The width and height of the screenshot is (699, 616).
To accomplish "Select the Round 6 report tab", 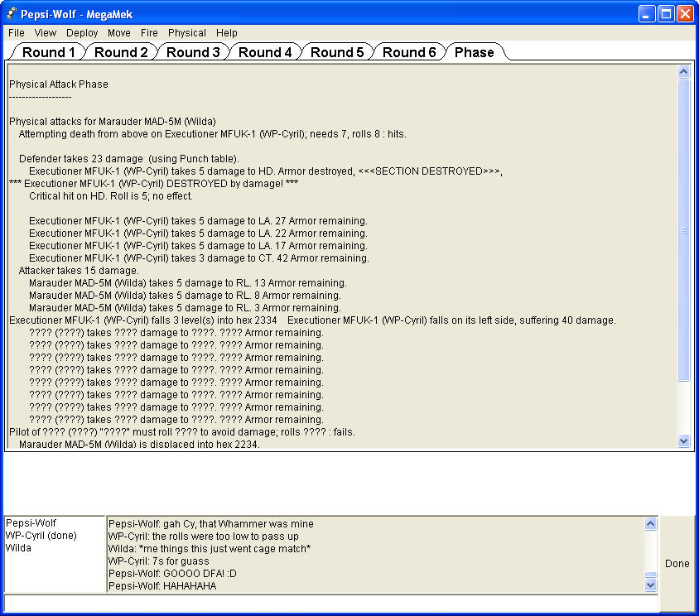I will coord(409,52).
